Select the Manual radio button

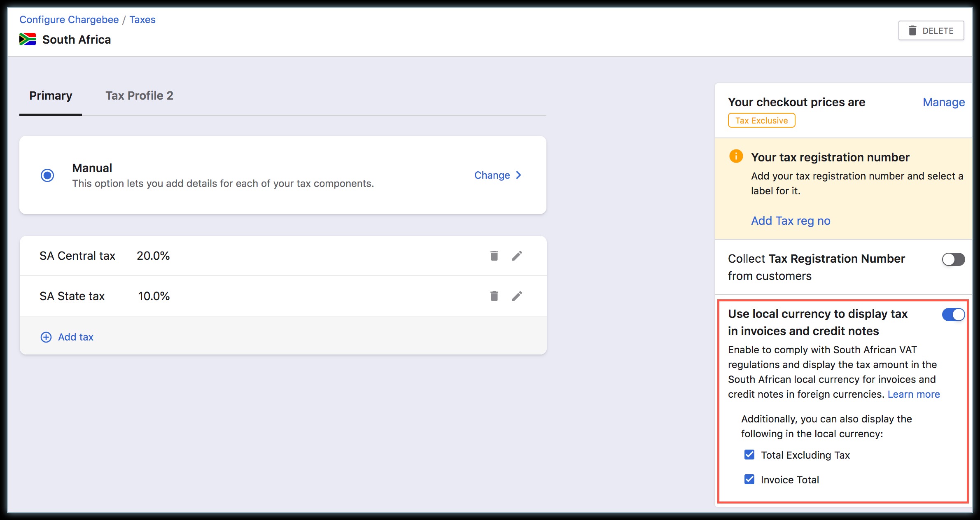click(47, 175)
